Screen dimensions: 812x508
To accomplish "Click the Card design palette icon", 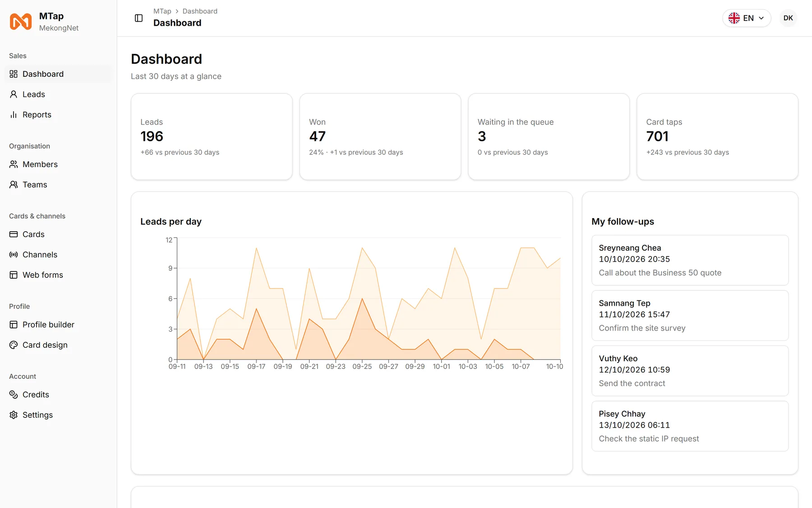I will click(14, 345).
